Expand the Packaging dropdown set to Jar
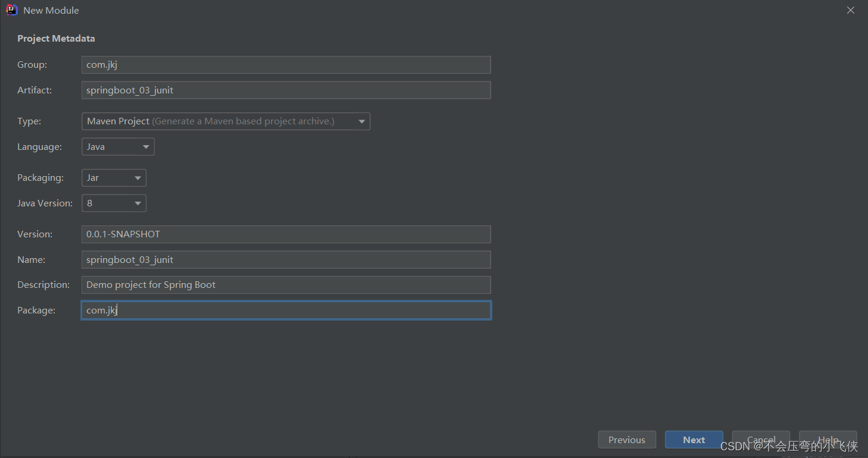868x458 pixels. click(114, 178)
